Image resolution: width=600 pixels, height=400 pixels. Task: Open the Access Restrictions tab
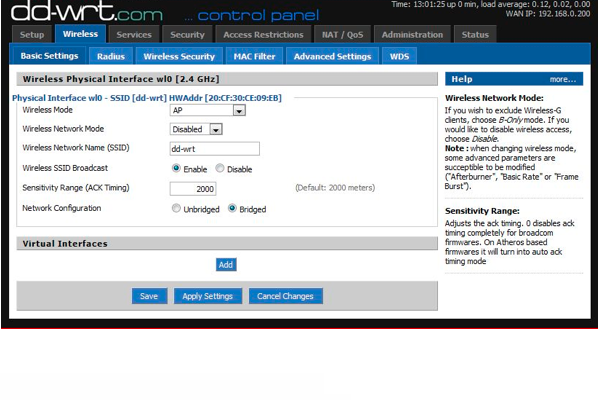[264, 34]
